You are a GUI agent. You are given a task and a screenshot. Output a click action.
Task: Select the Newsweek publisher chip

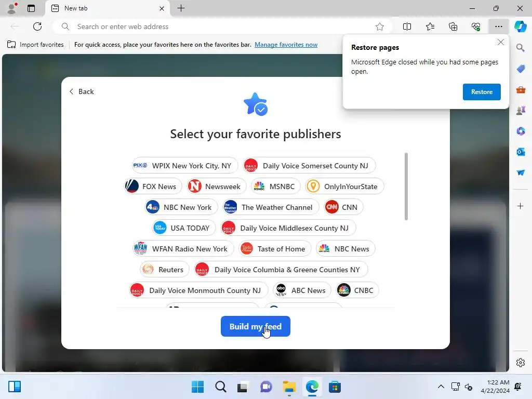coord(216,187)
